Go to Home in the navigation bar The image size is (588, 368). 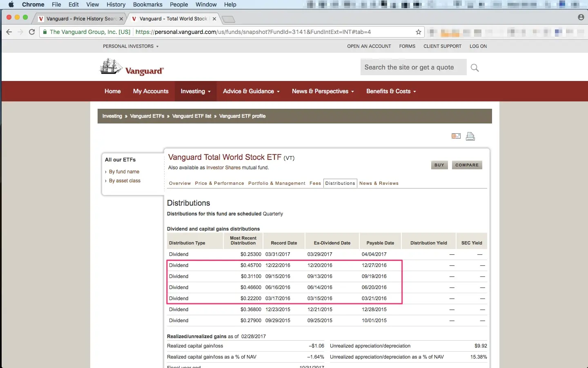(113, 91)
